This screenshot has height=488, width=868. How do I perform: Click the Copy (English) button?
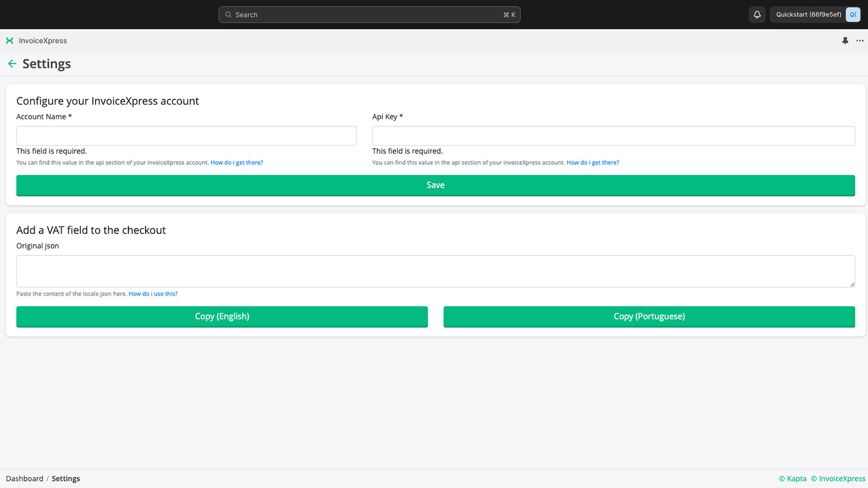(x=222, y=317)
